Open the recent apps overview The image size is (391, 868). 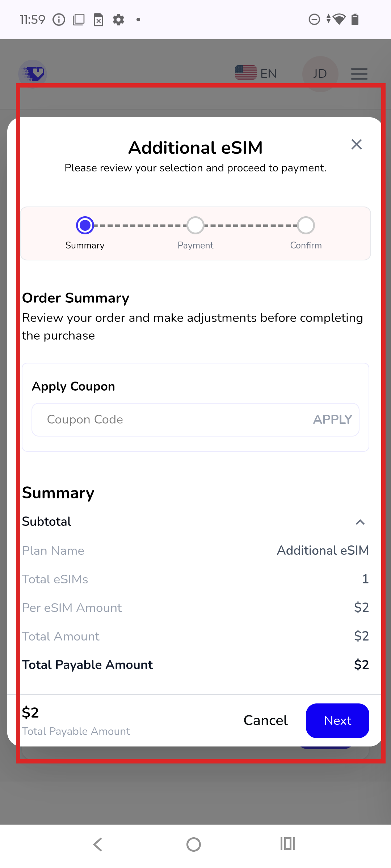point(288,844)
